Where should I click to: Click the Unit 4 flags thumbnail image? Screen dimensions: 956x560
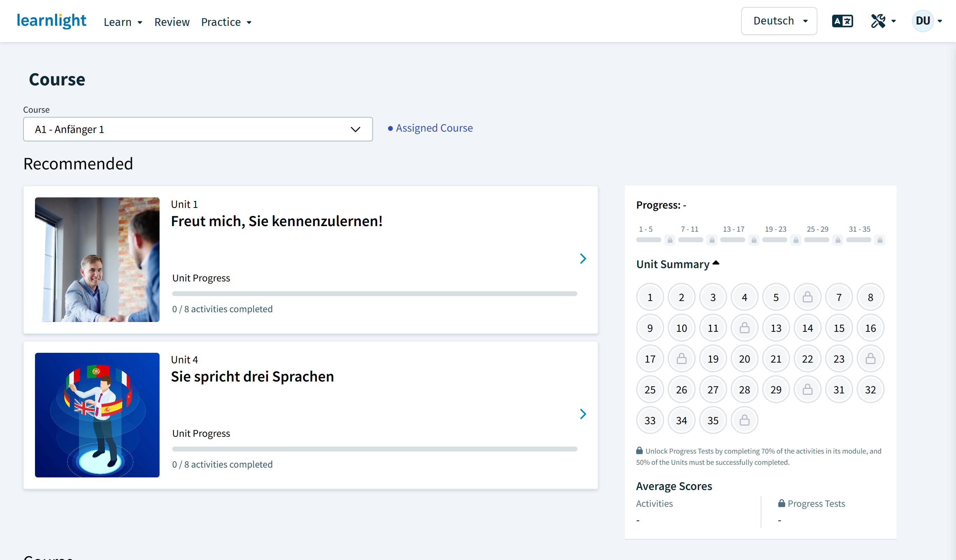pos(97,415)
